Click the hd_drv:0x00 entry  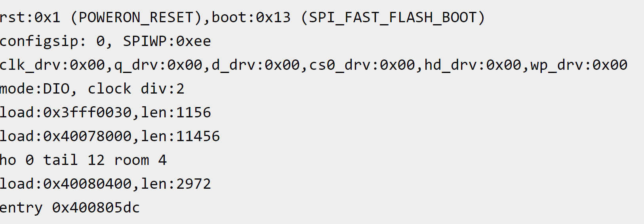pos(473,65)
